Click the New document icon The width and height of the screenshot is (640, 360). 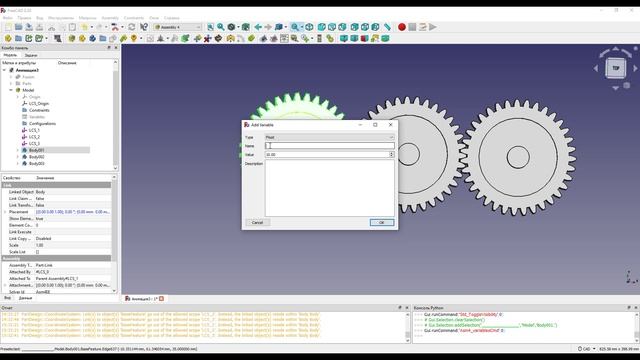point(8,27)
